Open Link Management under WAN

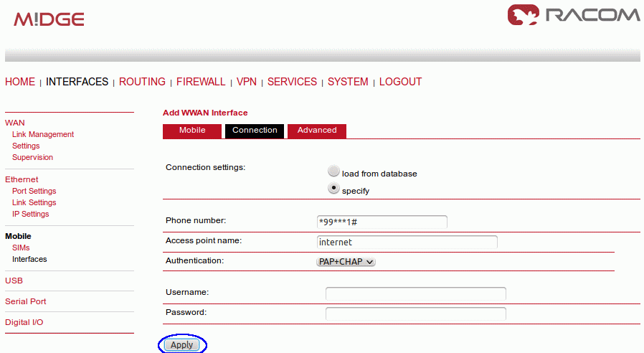43,134
